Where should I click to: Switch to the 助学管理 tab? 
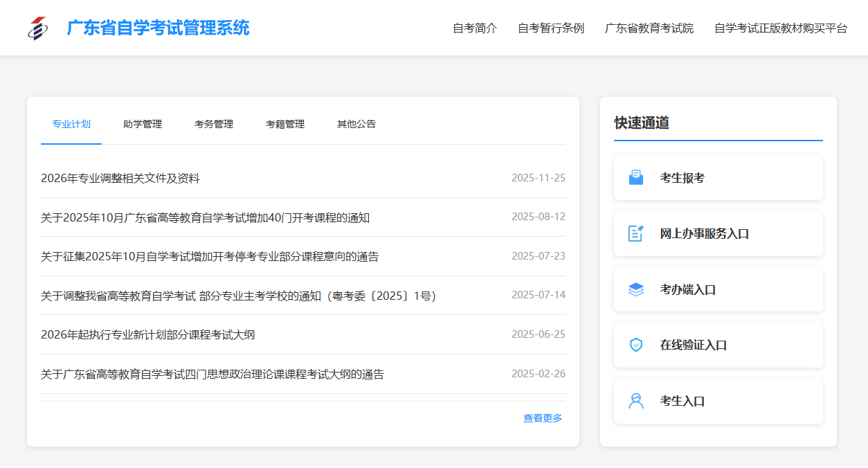tap(143, 125)
